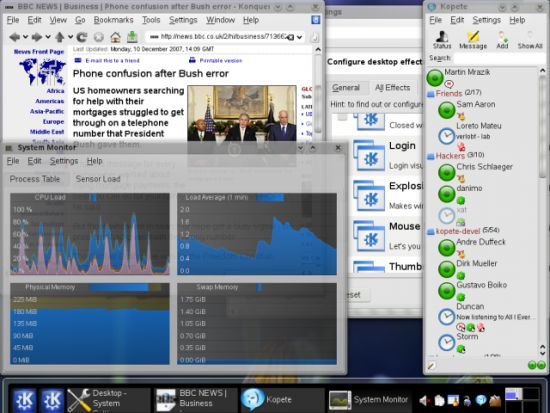
Task: Switch to System Monitor taskbar entry
Action: [370, 400]
